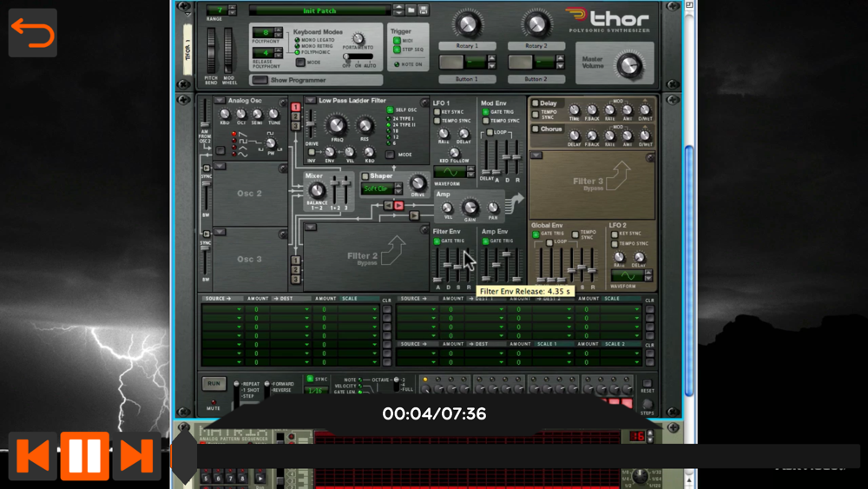Click the red right-arrow shaper routing button
Screen dimensions: 868x489
(x=398, y=206)
